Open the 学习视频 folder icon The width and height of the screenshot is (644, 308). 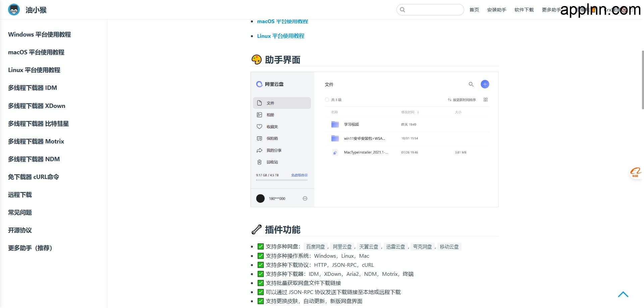click(x=335, y=124)
